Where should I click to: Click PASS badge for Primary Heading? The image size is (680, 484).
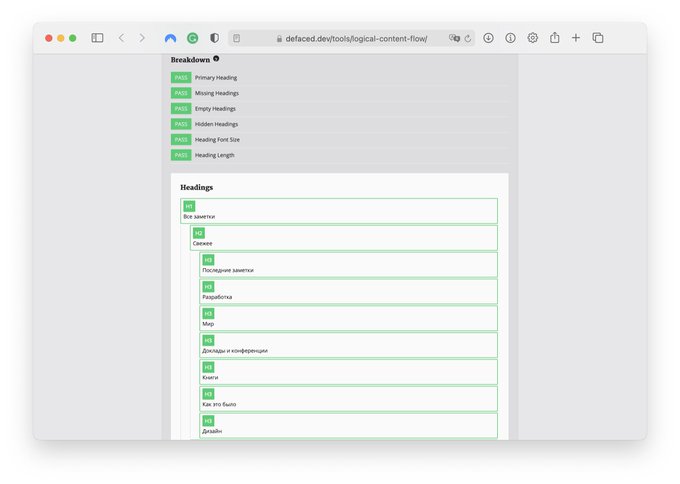pos(181,78)
